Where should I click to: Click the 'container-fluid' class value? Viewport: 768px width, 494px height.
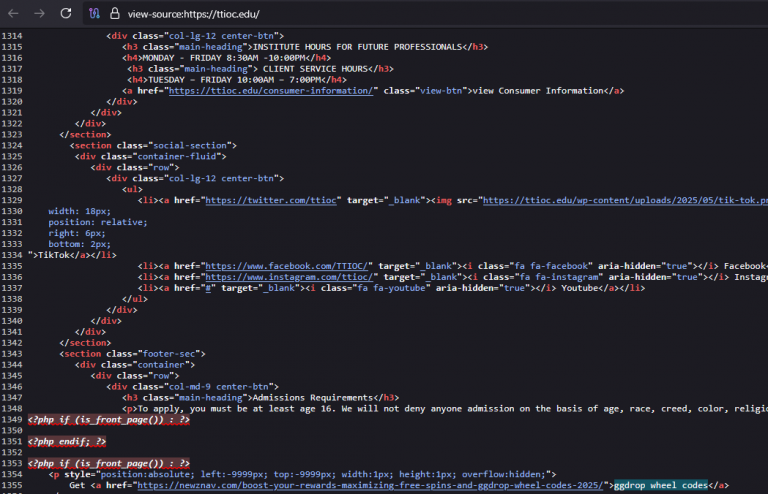point(177,156)
